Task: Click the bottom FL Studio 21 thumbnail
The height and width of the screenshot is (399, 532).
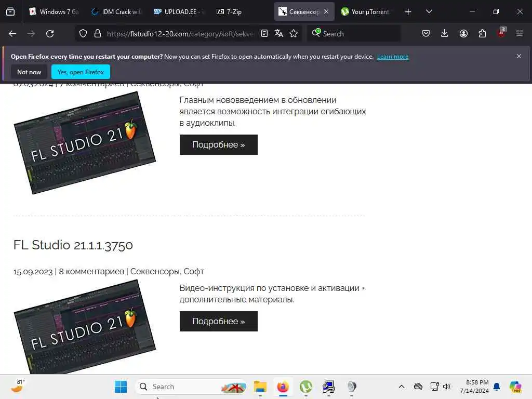Action: pyautogui.click(x=85, y=327)
